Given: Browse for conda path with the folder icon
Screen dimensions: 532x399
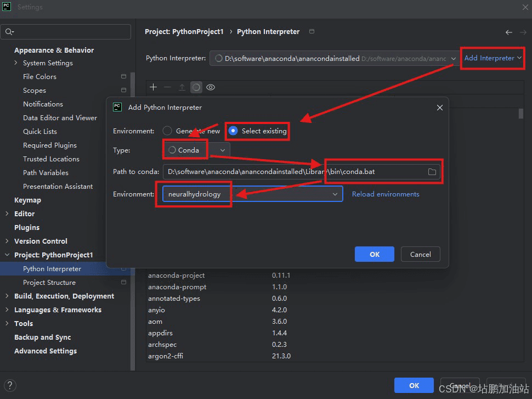Looking at the screenshot, I should coord(432,172).
